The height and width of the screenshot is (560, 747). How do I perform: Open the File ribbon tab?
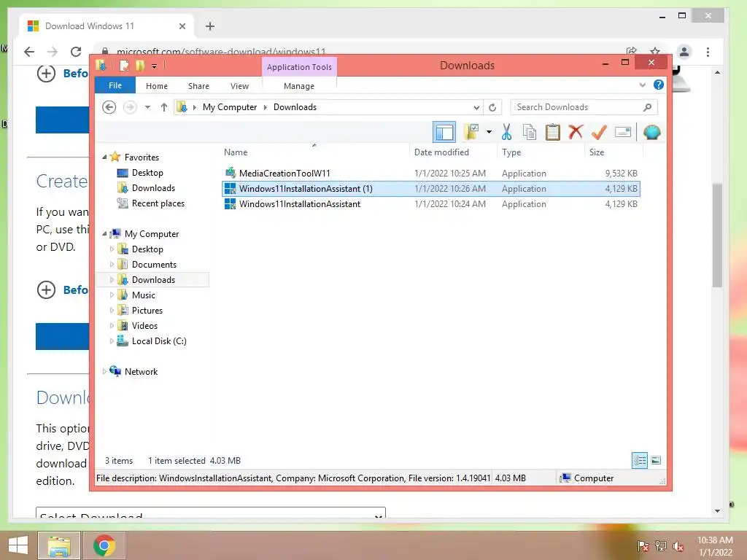tap(115, 86)
